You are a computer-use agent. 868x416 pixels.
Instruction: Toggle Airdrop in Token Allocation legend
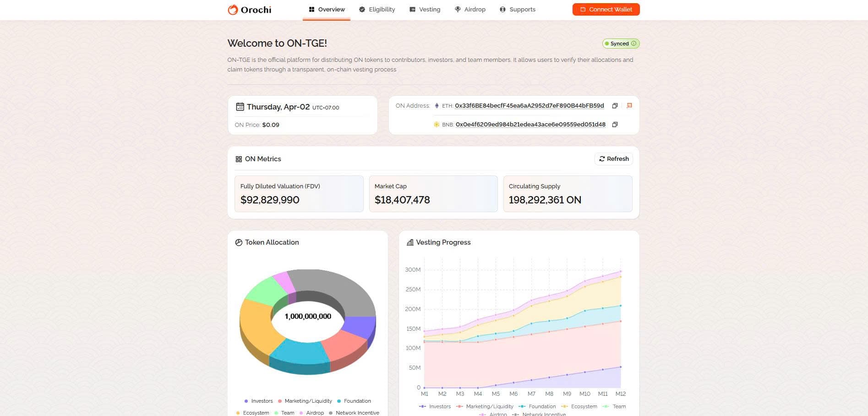point(311,413)
